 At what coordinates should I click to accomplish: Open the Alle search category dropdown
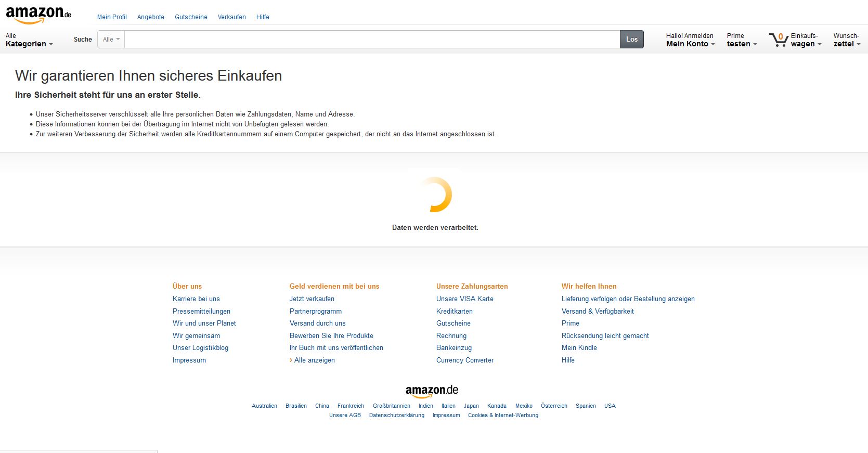(111, 40)
